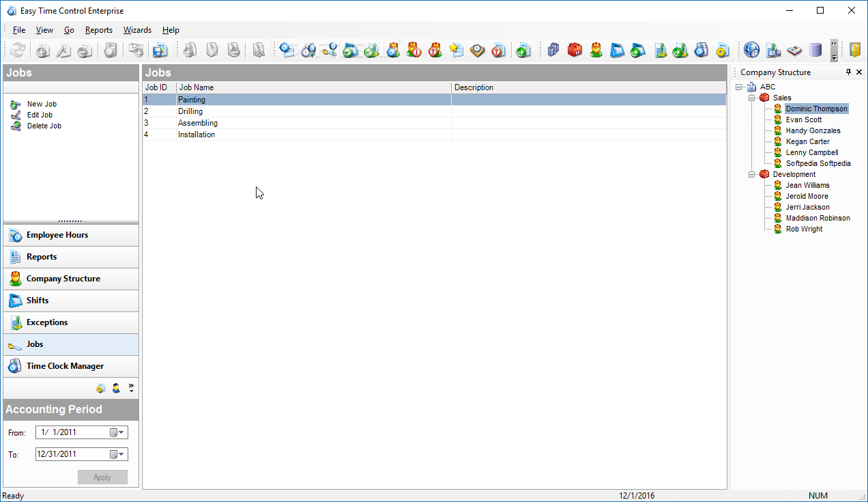This screenshot has width=868, height=502.
Task: Click the small person icon below Time Clock Manager
Action: point(116,388)
